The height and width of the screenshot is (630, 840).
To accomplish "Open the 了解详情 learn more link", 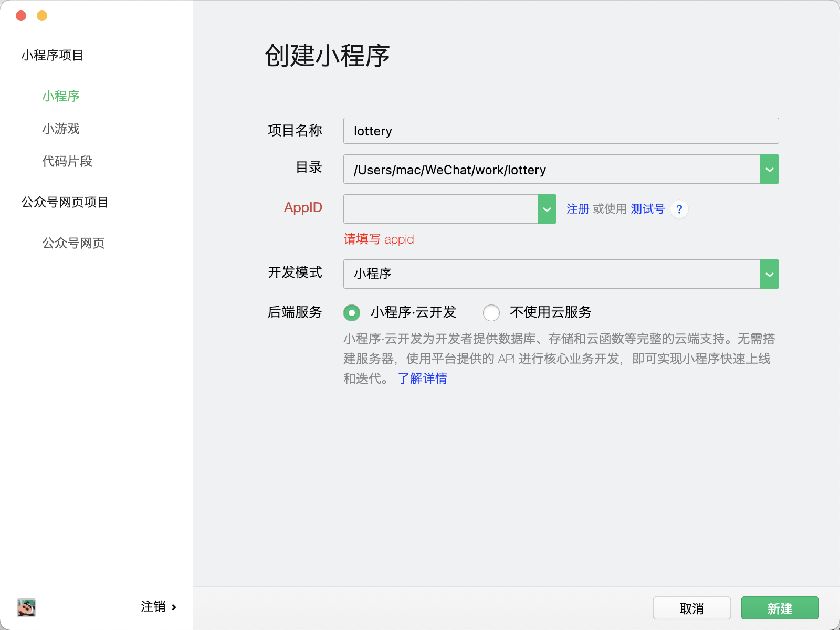I will (x=423, y=379).
